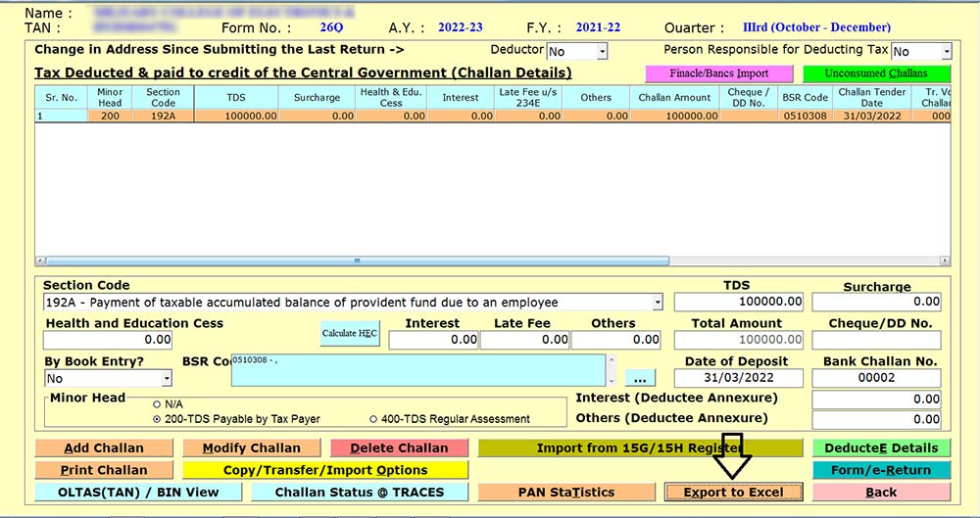Open Challan Status @ TRACES

pyautogui.click(x=359, y=493)
